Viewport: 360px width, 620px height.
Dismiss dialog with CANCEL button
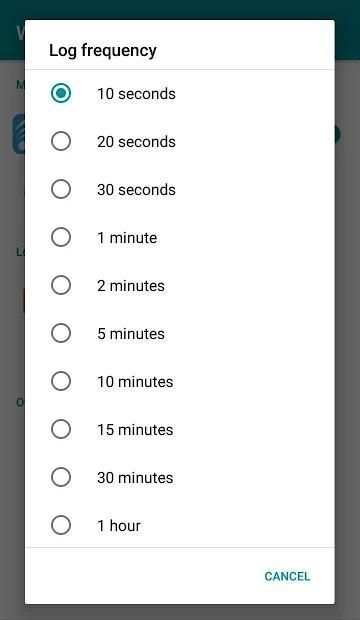click(x=287, y=576)
